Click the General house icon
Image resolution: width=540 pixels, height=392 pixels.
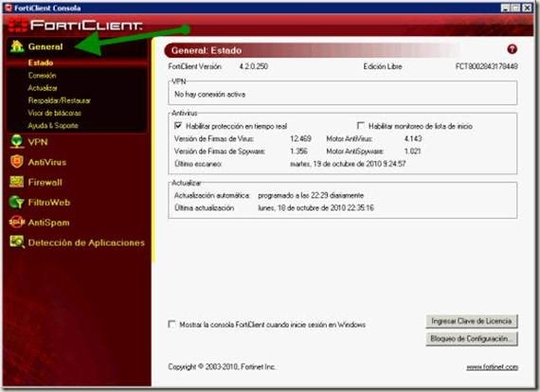point(16,46)
